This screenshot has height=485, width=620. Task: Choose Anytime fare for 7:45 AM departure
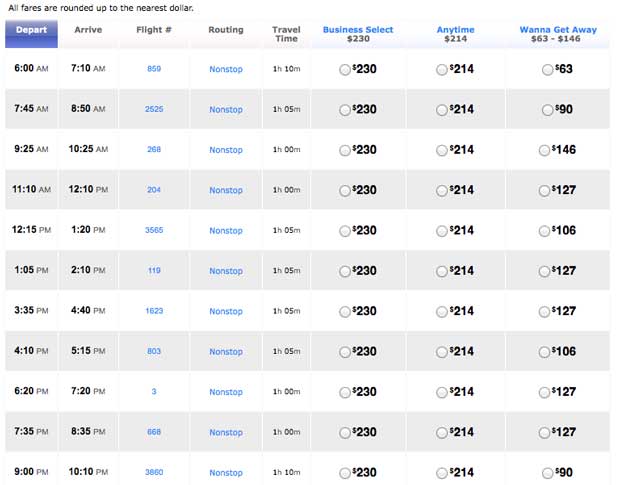(x=442, y=110)
